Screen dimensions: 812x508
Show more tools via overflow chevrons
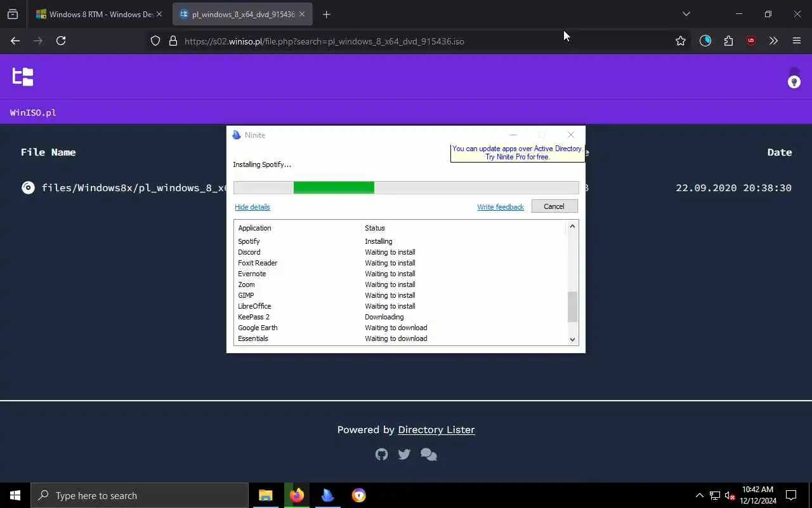[773, 41]
